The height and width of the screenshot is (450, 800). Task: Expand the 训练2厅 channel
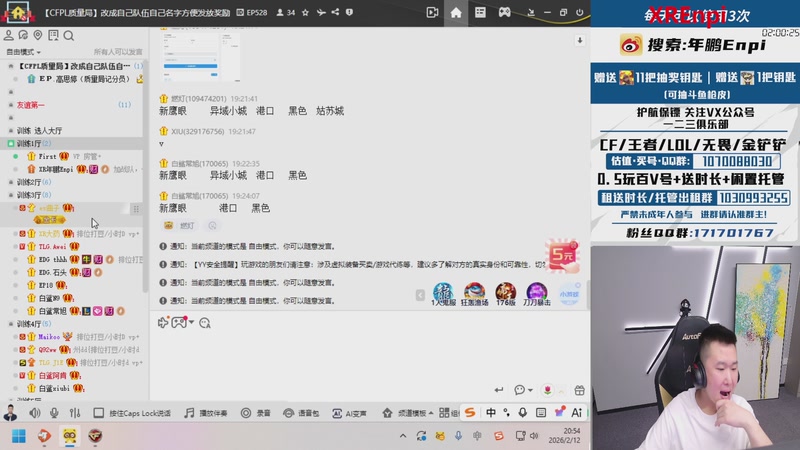coord(11,182)
